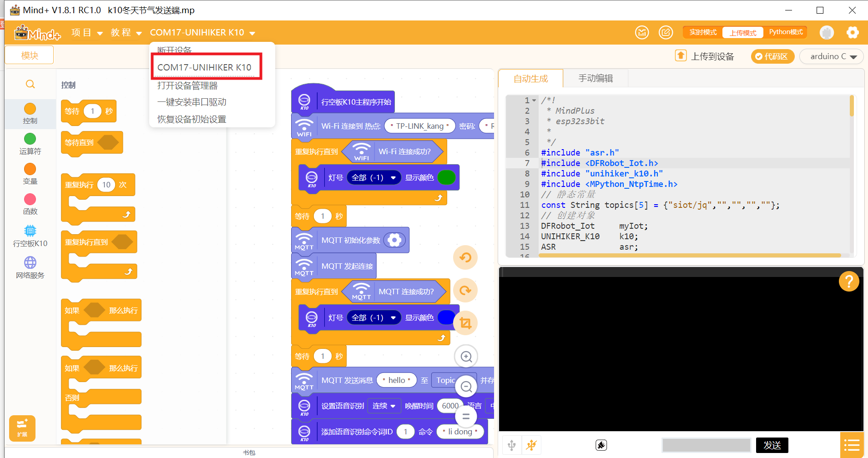Select 打开设备管理器 menu entry

tap(187, 86)
